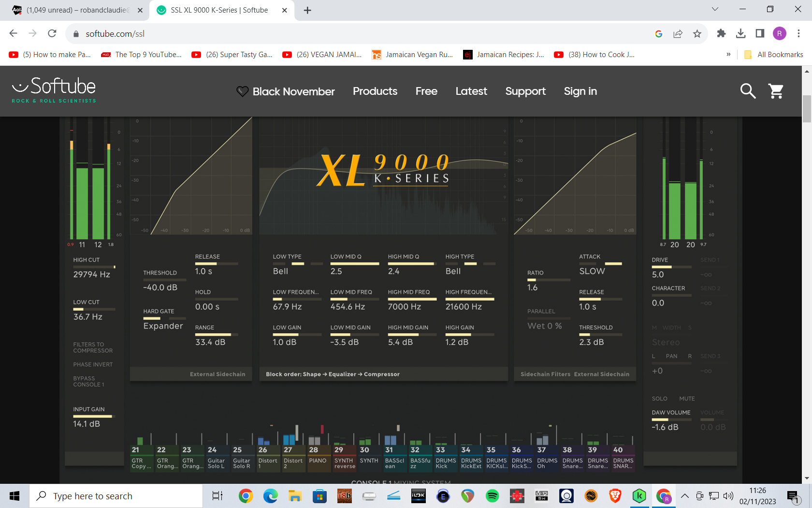Viewport: 812px width, 508px height.
Task: Open File Explorer from the taskbar
Action: click(295, 496)
